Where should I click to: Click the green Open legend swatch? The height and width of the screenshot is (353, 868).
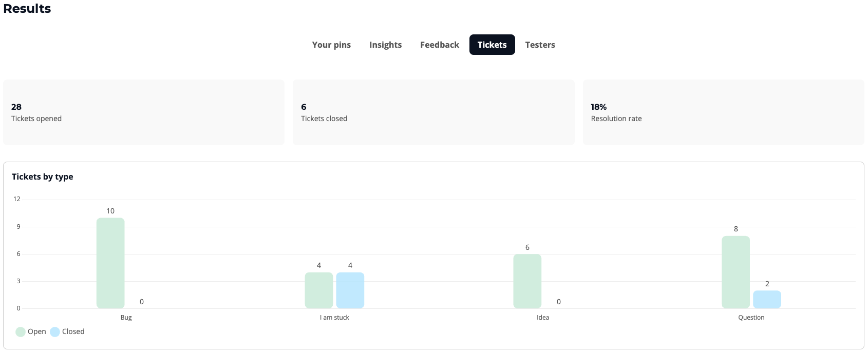coord(21,332)
